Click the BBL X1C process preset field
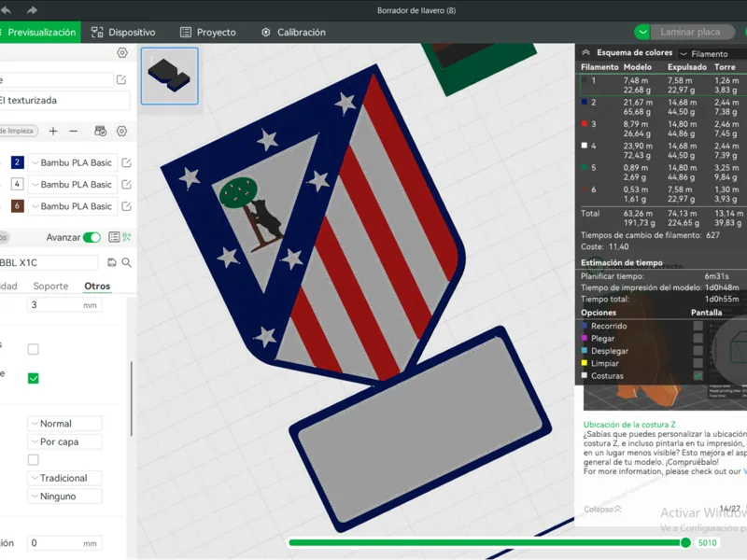 tap(49, 262)
